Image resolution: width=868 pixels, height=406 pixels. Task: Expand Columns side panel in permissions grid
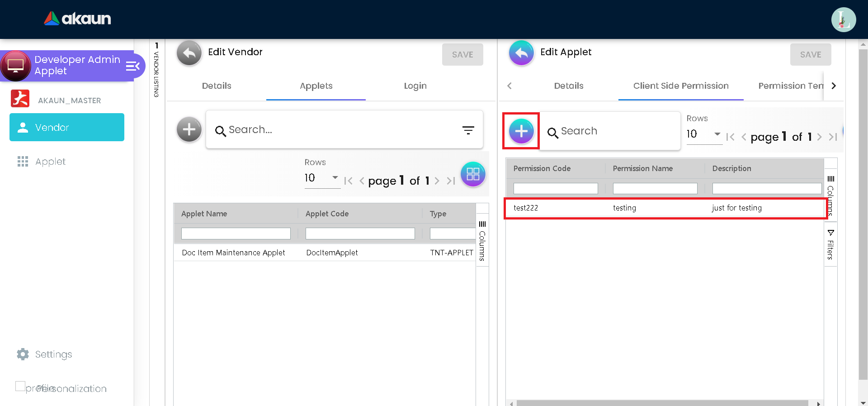[830, 196]
